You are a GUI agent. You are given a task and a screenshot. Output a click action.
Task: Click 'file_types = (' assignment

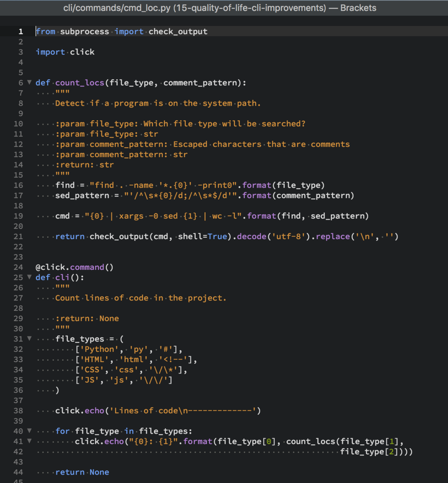click(x=90, y=339)
